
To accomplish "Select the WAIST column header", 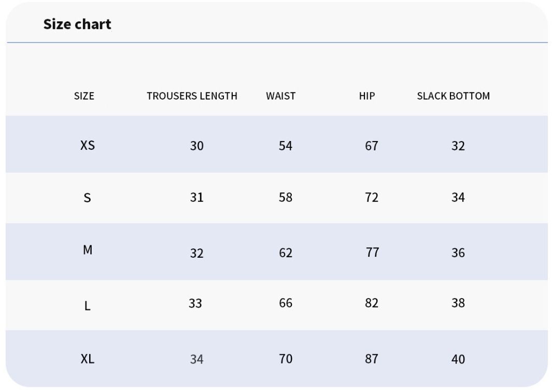I will [x=280, y=96].
